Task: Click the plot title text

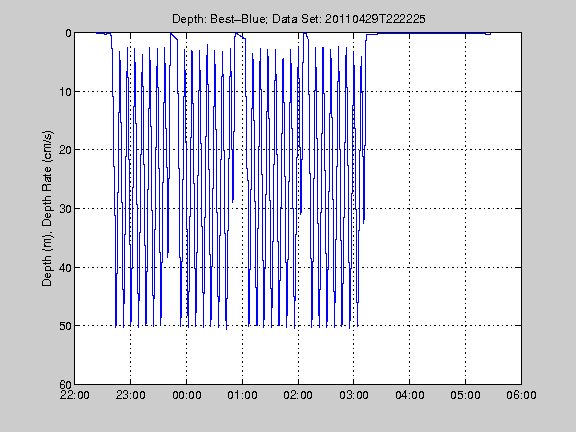Action: [299, 19]
